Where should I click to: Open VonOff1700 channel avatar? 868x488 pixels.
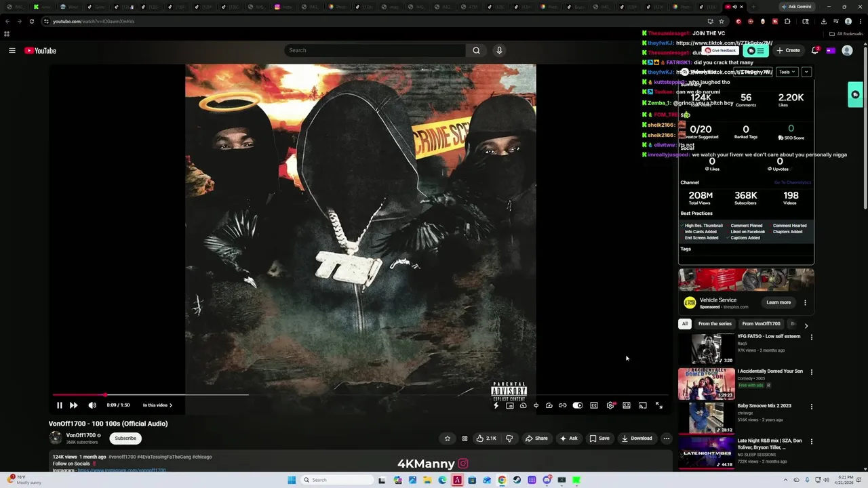click(x=56, y=438)
